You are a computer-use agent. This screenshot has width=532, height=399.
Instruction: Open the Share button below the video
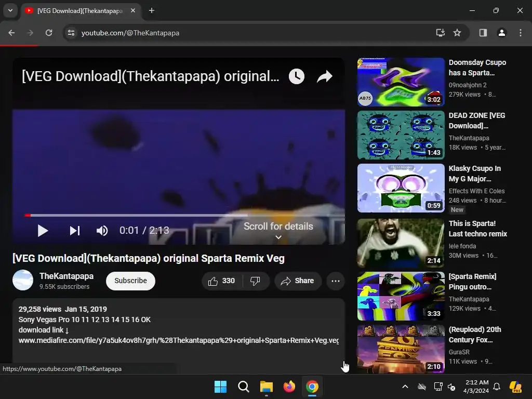[x=298, y=281]
